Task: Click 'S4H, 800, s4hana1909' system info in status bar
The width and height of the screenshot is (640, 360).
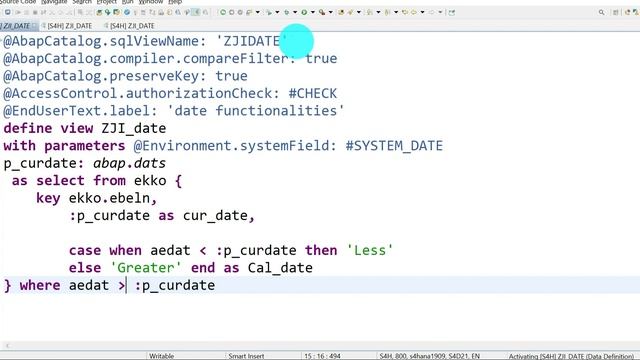Action: click(429, 356)
